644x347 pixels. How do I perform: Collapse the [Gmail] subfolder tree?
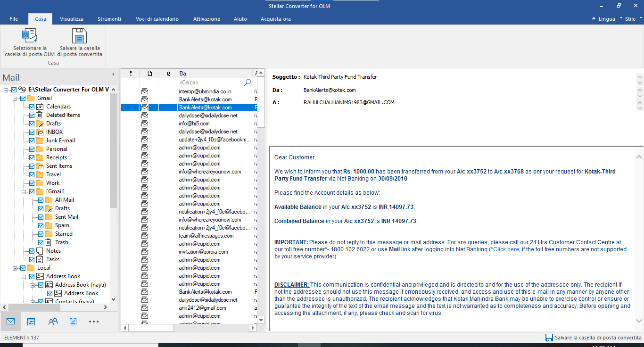coord(24,191)
